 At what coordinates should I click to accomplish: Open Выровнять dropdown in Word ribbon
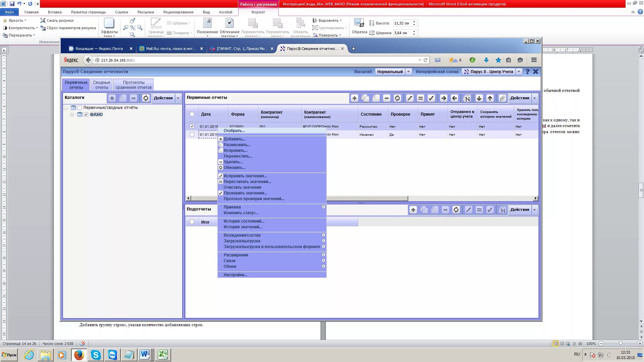click(327, 20)
